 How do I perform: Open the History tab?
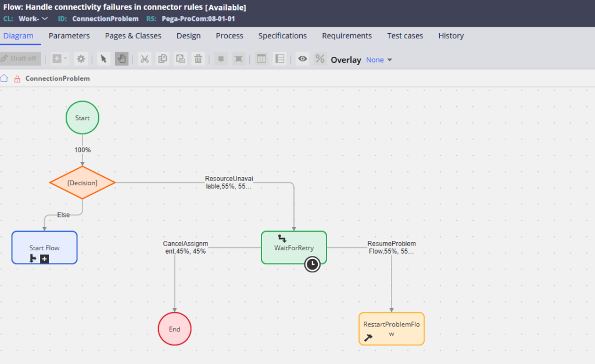pyautogui.click(x=451, y=35)
